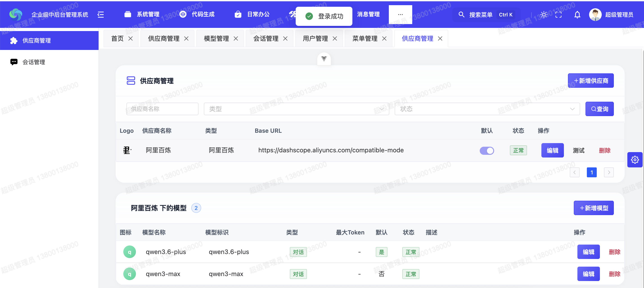Open the floating settings gear
This screenshot has height=288, width=644.
[x=635, y=160]
